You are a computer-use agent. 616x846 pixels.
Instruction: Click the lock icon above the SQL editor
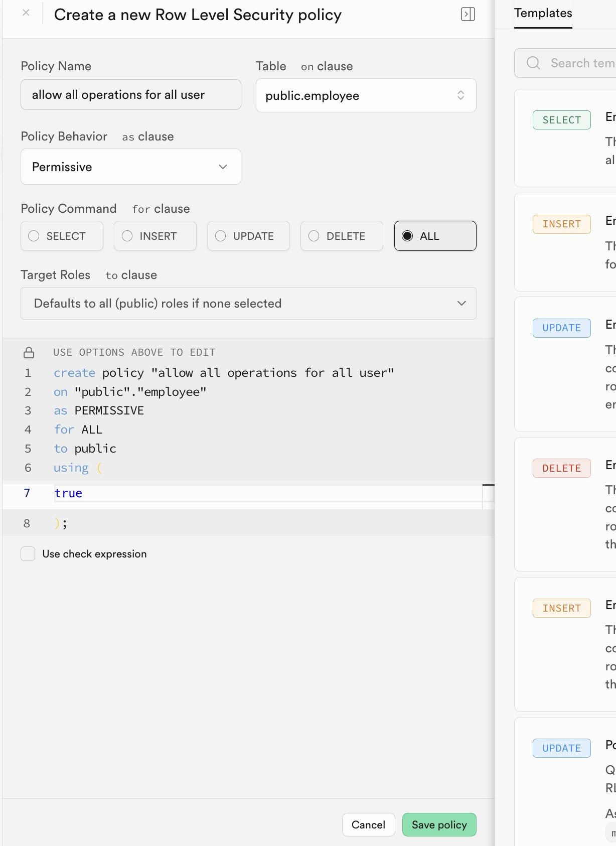pyautogui.click(x=29, y=353)
